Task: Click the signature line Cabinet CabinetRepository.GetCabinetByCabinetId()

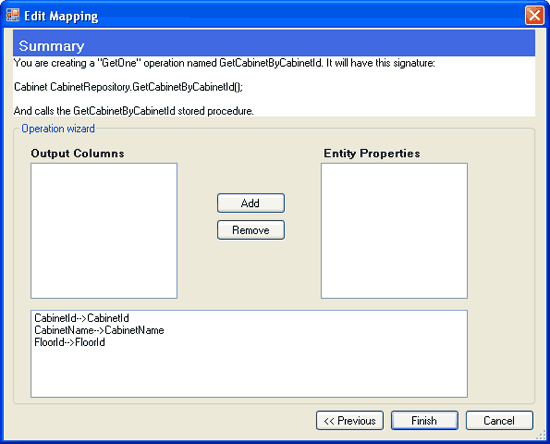Action: (128, 87)
